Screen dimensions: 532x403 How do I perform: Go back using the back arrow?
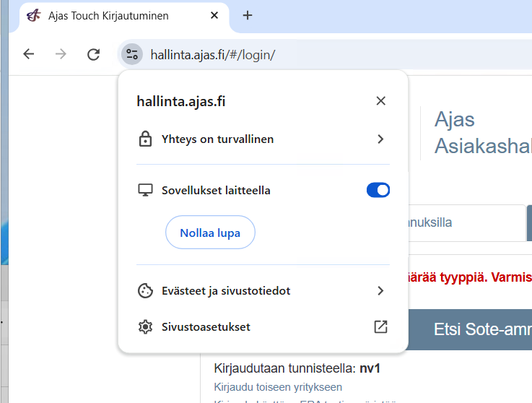[x=29, y=54]
